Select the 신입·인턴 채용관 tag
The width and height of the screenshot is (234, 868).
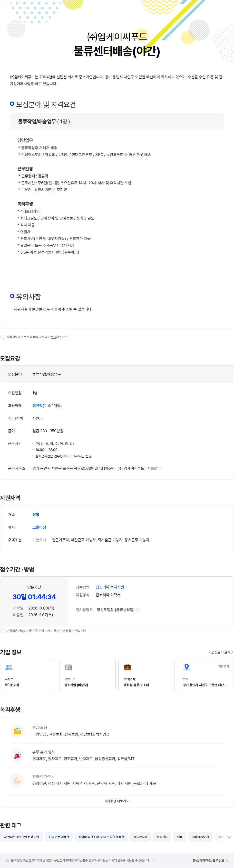pos(59,837)
